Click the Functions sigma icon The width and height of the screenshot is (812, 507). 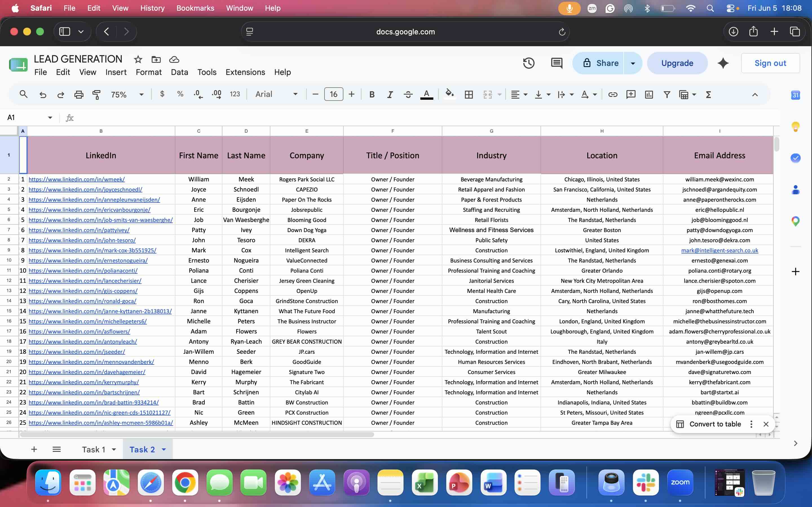click(708, 95)
